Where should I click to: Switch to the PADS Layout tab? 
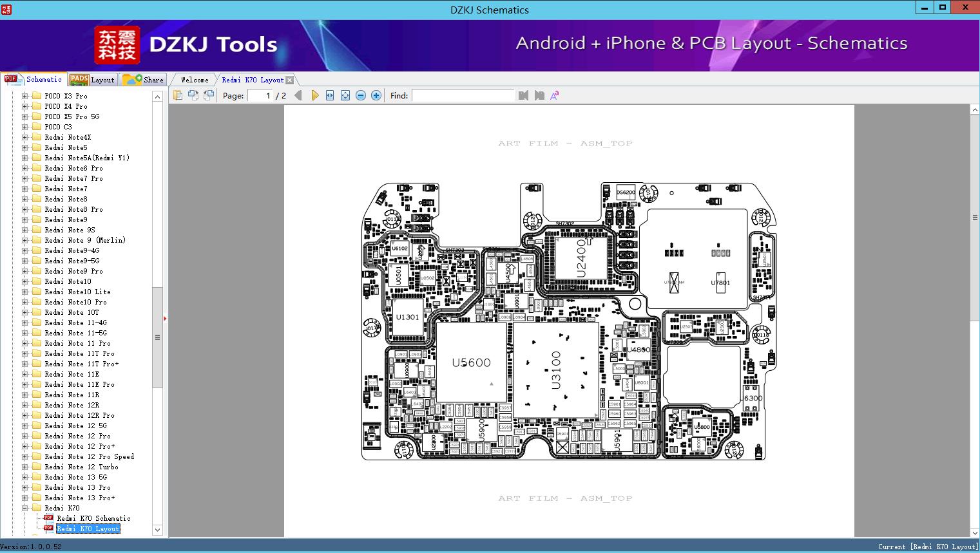click(x=92, y=80)
